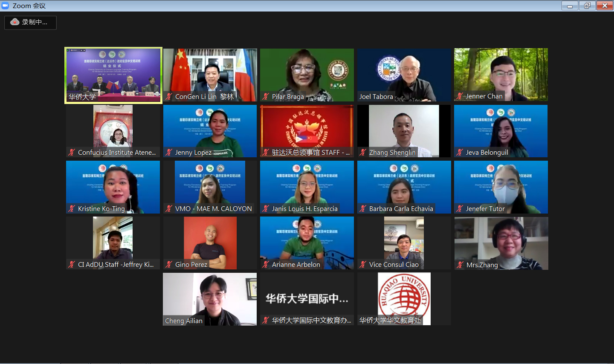The width and height of the screenshot is (614, 364).
Task: Select Cheng Ailian's video tile
Action: (210, 298)
